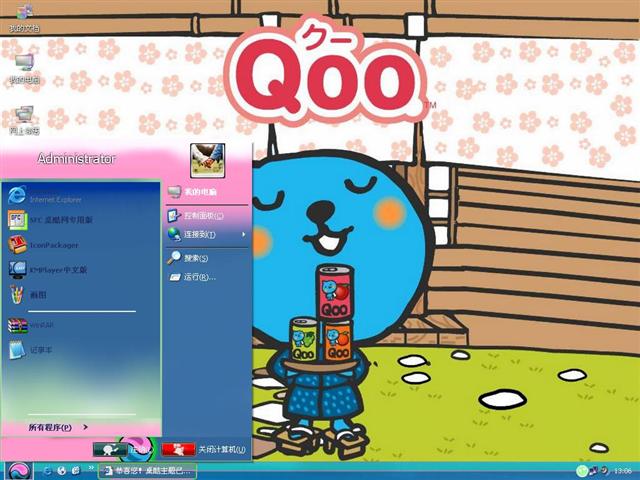Switch to the 恭喜您! 桌酷主题已... taskbar window
Image resolution: width=640 pixels, height=480 pixels.
(147, 471)
